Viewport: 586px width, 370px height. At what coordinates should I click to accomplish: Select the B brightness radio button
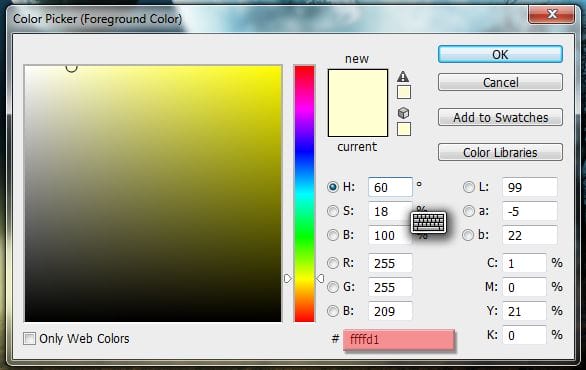point(333,235)
